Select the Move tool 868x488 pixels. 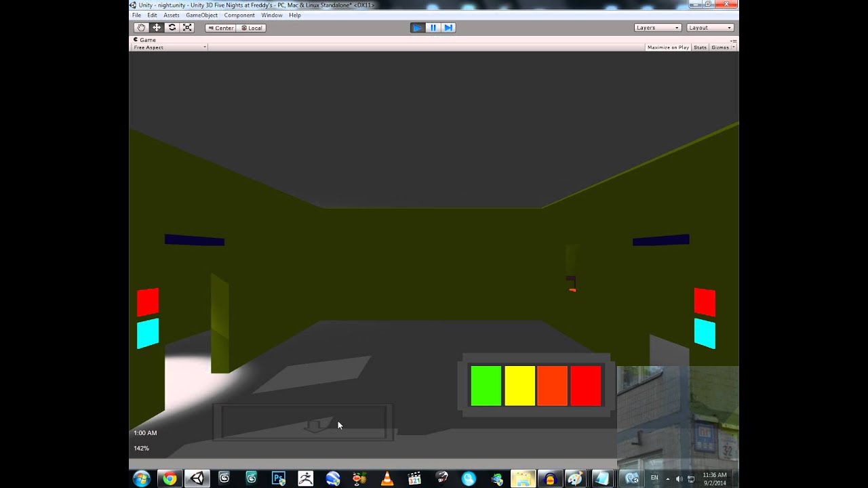(x=157, y=28)
